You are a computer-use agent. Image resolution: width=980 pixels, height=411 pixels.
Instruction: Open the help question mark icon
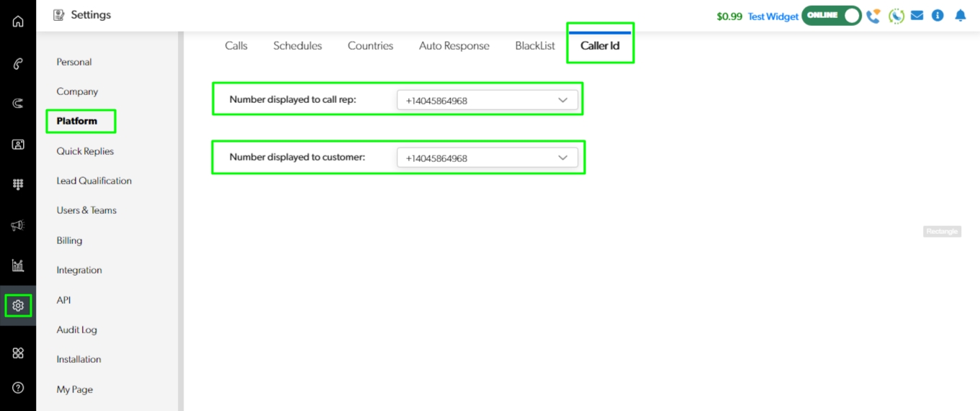[18, 388]
